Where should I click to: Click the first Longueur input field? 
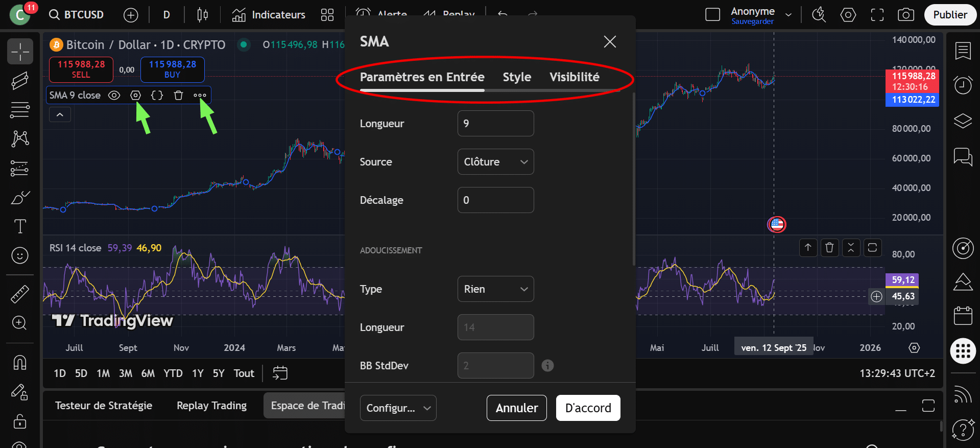pos(495,124)
